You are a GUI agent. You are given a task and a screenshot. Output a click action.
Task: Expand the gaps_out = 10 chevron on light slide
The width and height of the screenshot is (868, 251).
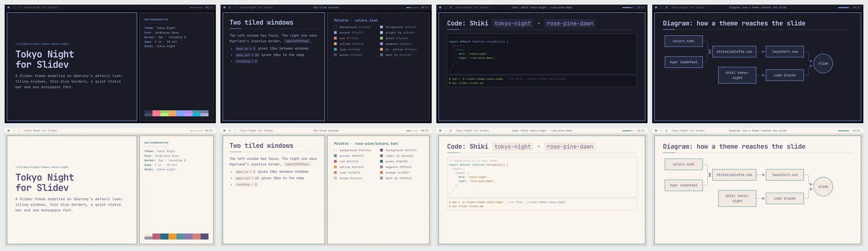[x=231, y=178]
